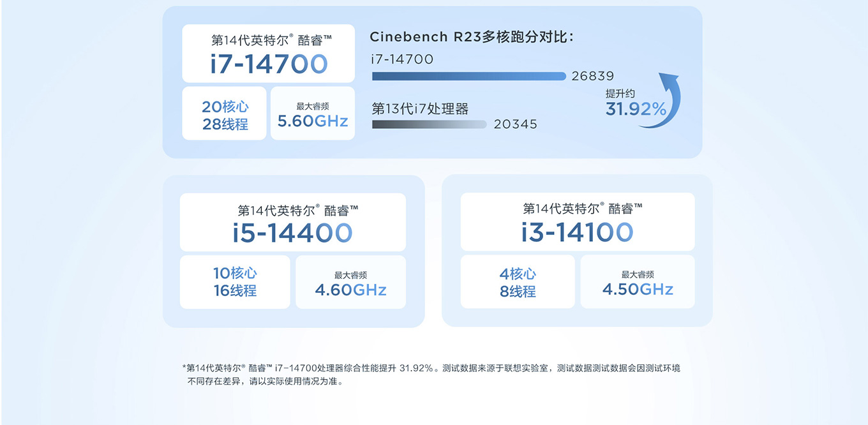Click the 26839 benchmark score
868x425 pixels.
[592, 77]
